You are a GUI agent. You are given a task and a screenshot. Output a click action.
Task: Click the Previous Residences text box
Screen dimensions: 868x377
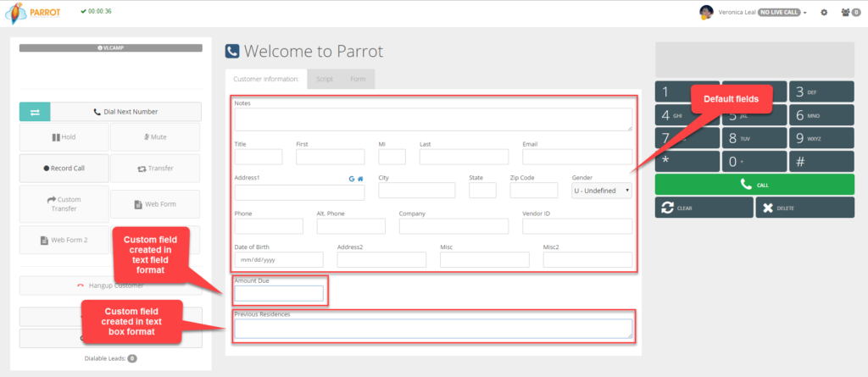[x=433, y=328]
